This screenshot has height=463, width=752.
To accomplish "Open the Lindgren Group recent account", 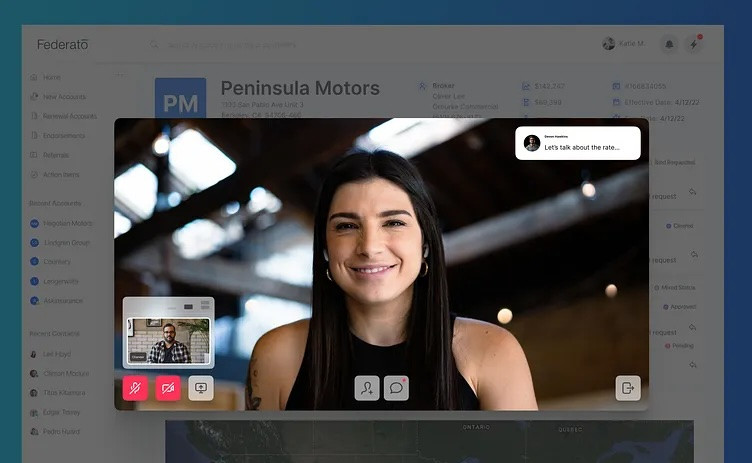I will 67,243.
